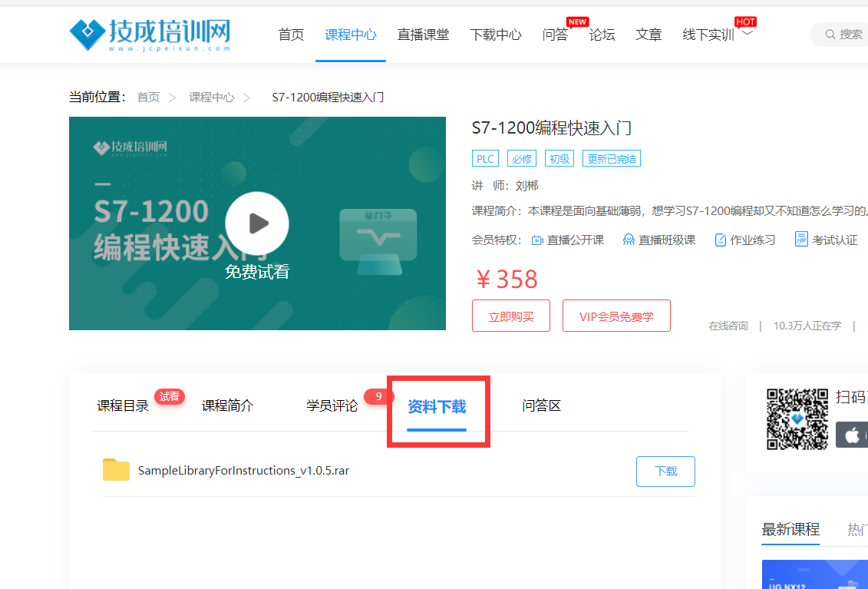
Task: Click the search input box
Action: [839, 35]
